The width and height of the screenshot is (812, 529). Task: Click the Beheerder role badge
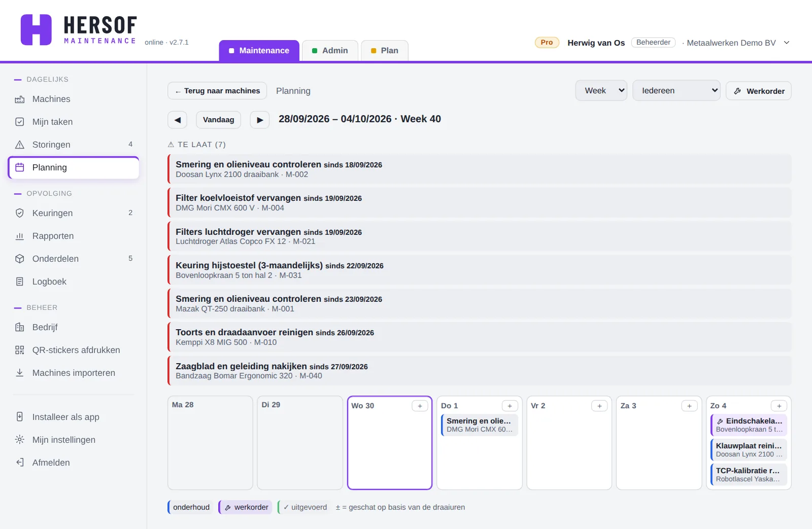click(653, 43)
